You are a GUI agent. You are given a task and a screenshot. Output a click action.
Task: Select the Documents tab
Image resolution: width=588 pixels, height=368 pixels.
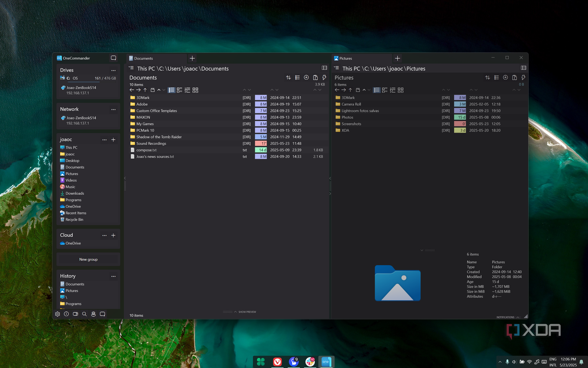click(156, 58)
